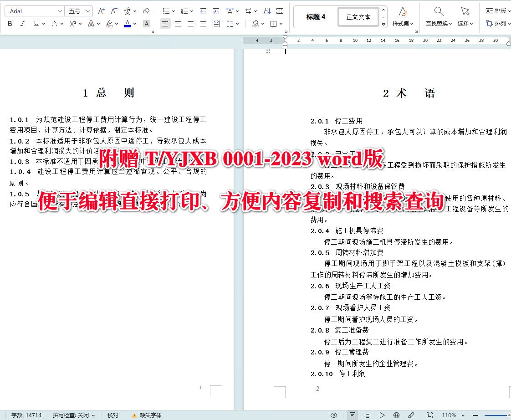511x420 pixels.
Task: Switch to outline view in status bar
Action: click(x=367, y=415)
